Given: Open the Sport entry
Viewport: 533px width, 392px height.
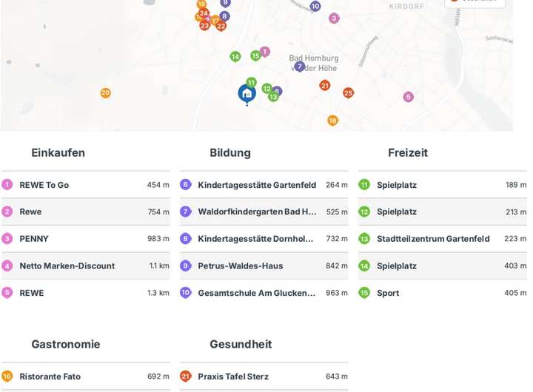Looking at the screenshot, I should click(x=443, y=293).
